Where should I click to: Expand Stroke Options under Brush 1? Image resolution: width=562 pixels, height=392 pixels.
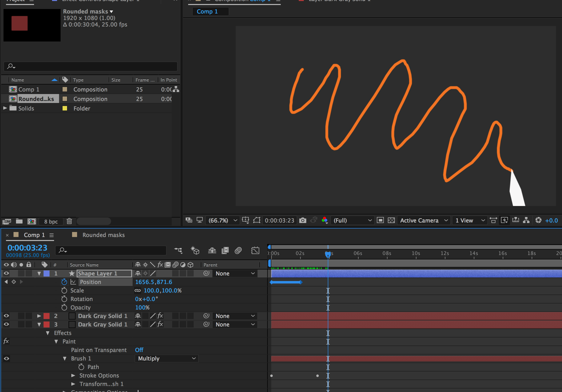(73, 375)
